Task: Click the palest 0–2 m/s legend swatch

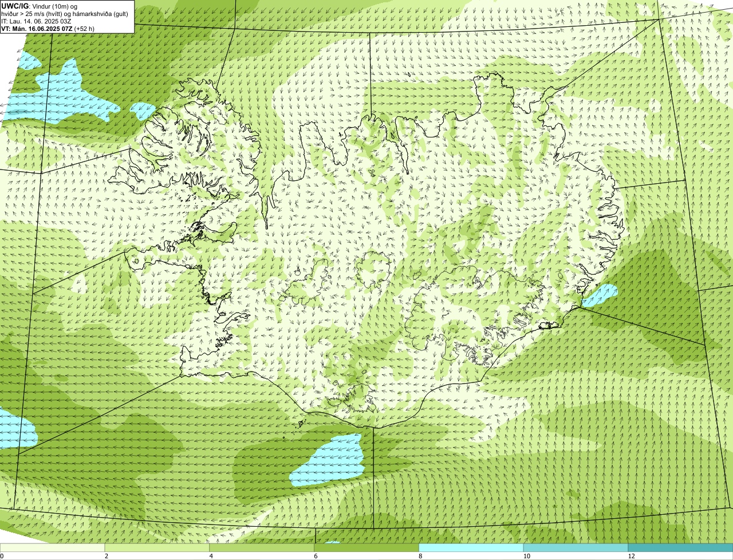Action: 53,547
